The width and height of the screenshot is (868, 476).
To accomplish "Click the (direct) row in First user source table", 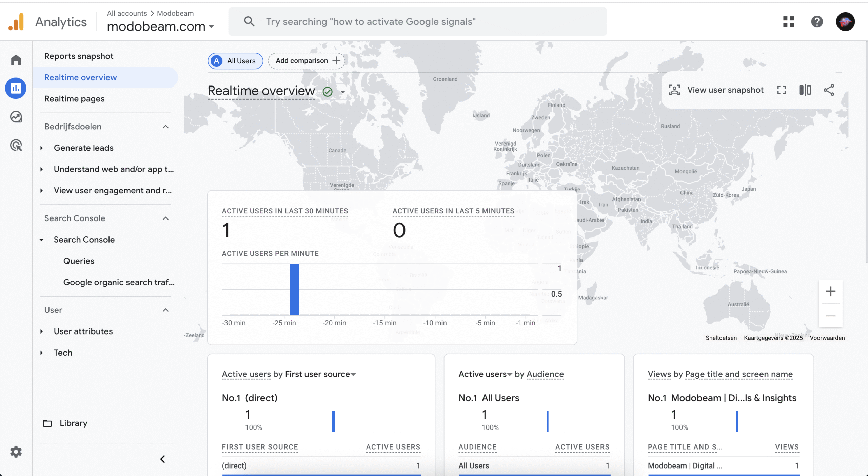I will (321, 466).
